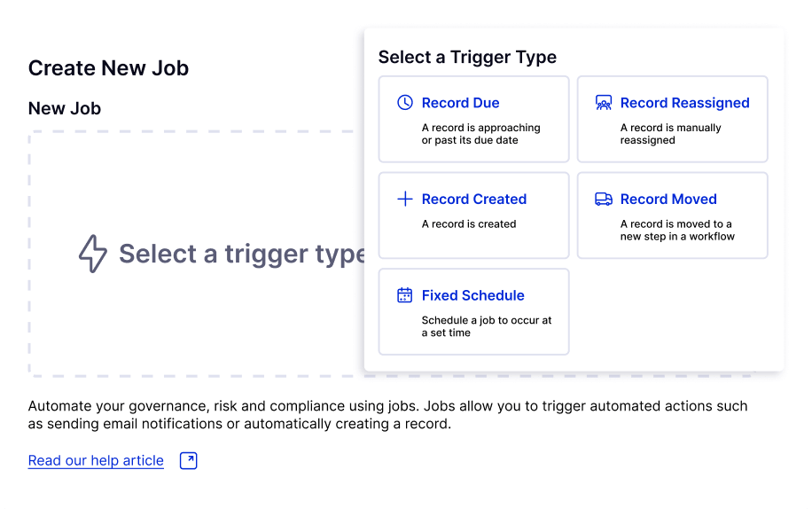Click the "A record is manually reassigned" description
This screenshot has width=812, height=509.
670,134
